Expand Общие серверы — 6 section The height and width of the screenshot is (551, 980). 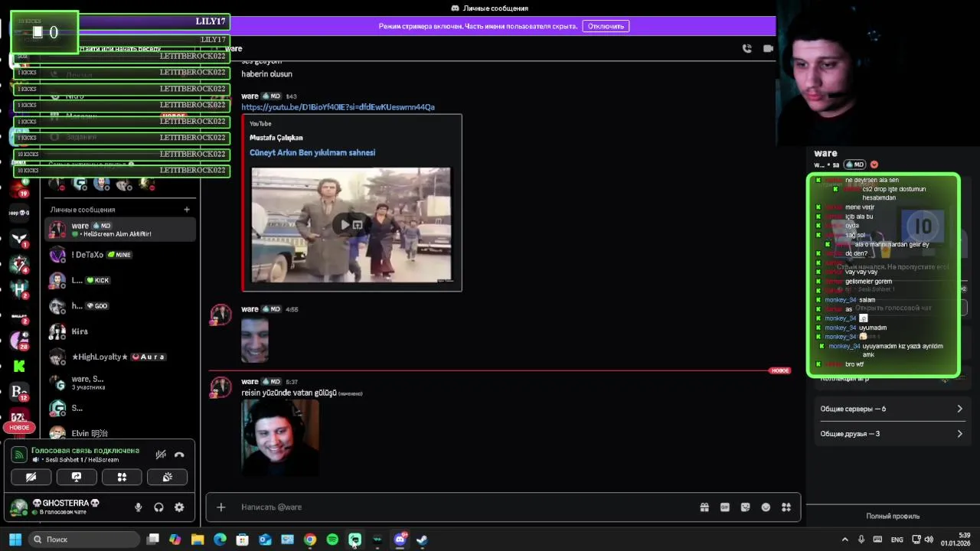[891, 409]
